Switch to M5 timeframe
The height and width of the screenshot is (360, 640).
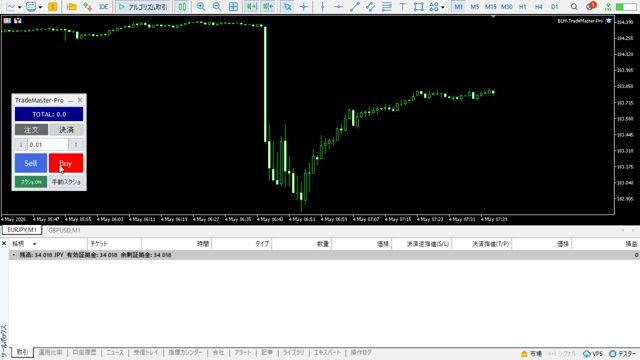point(474,7)
